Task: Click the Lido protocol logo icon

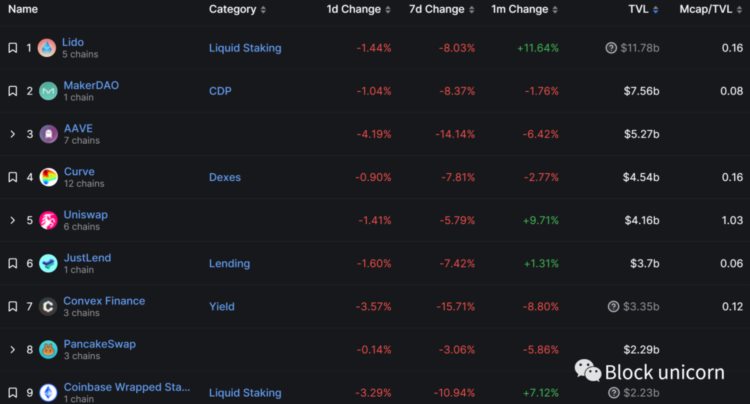Action: [x=47, y=48]
